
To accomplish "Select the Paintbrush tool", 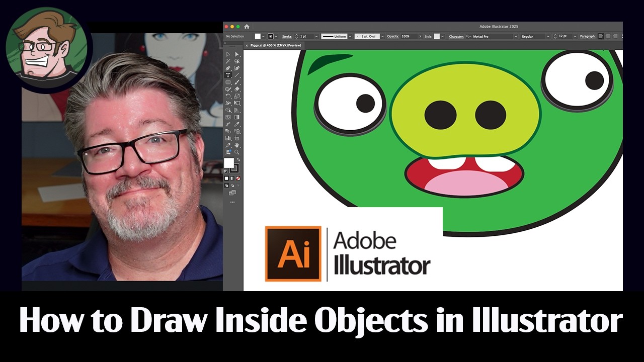I will coord(237,82).
